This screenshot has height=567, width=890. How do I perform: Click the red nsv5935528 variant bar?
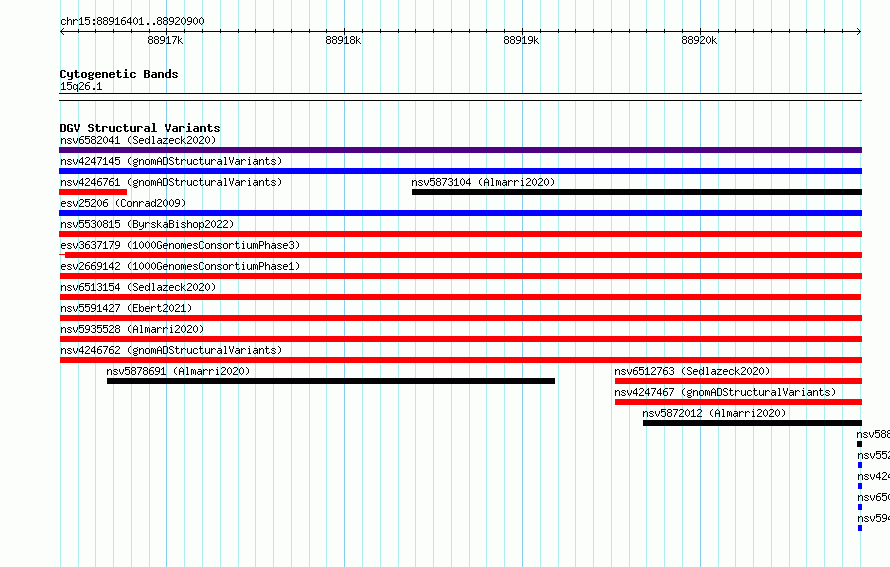point(460,339)
